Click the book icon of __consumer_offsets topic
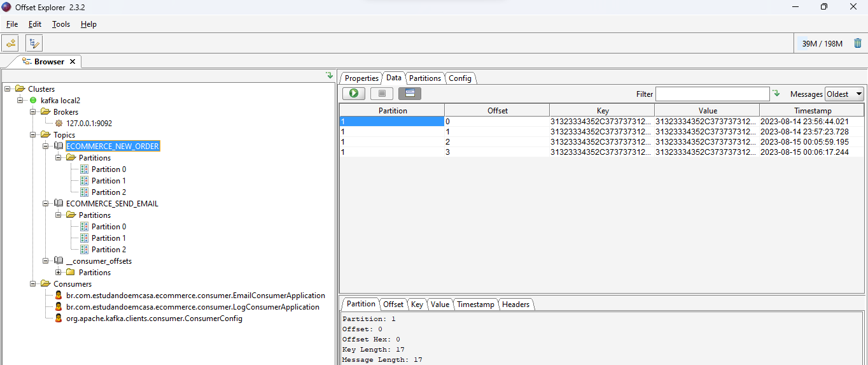The width and height of the screenshot is (868, 365). tap(59, 261)
